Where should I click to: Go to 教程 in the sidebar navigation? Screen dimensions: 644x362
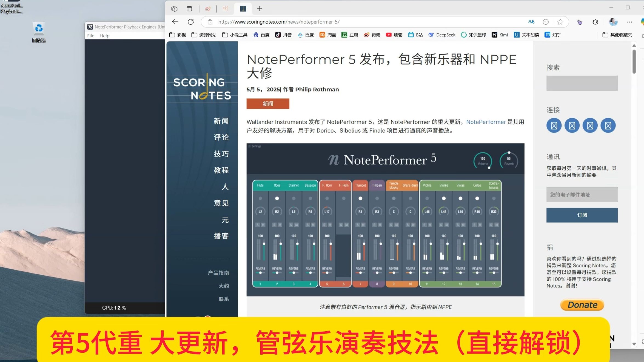point(221,170)
